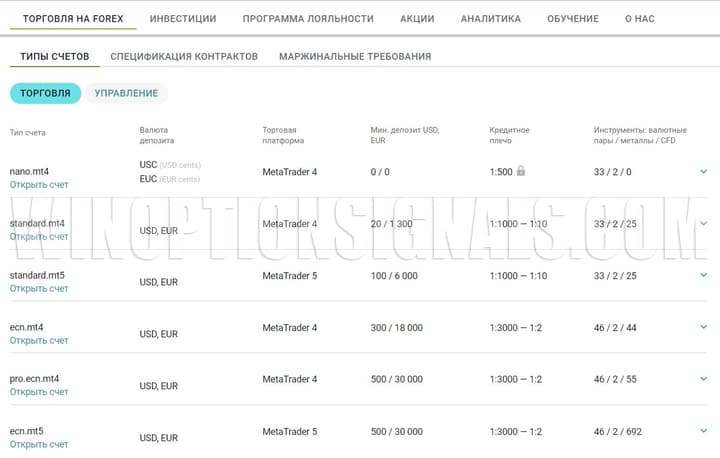Open the Инвестиции menu item
Viewport: 720px width, 458px height.
coord(183,18)
